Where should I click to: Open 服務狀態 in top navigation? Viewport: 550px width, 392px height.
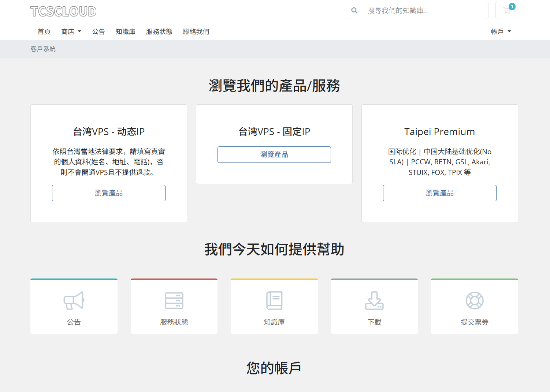pyautogui.click(x=159, y=32)
